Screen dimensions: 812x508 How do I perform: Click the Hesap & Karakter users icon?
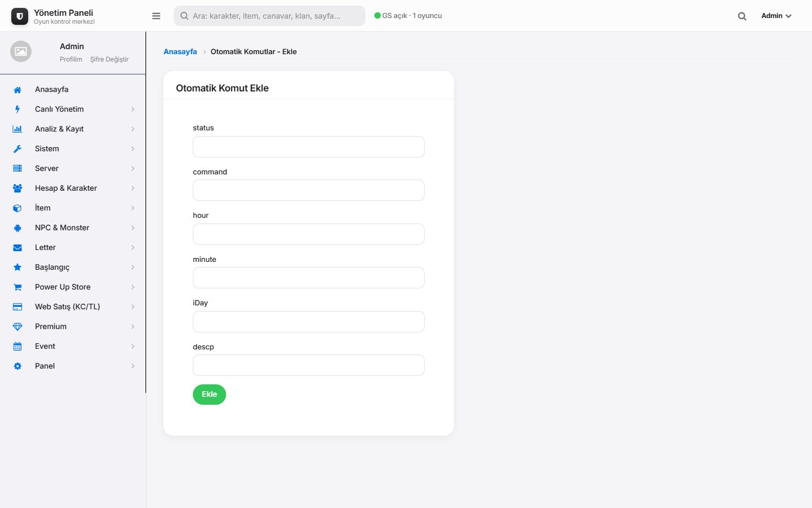[17, 189]
